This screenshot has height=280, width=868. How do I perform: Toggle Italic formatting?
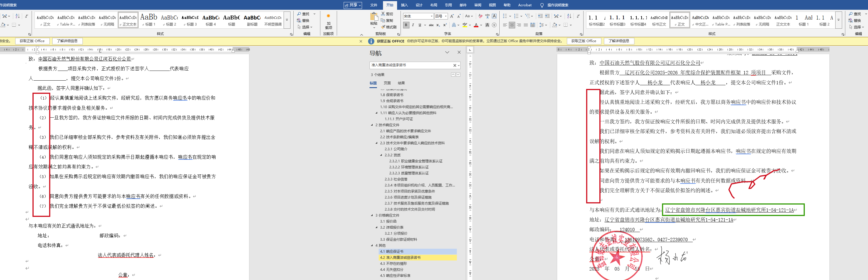coord(413,25)
